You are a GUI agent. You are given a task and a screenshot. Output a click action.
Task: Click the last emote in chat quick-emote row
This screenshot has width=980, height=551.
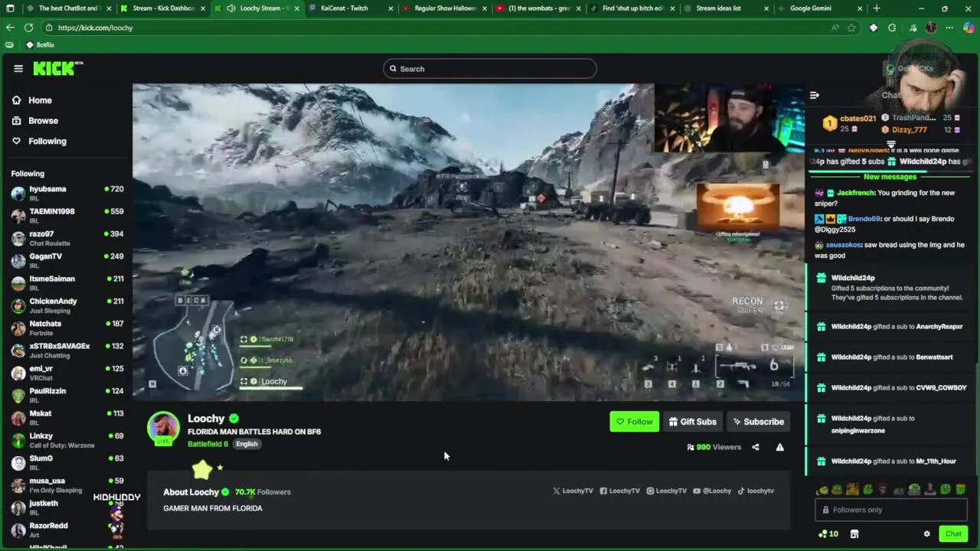point(961,490)
